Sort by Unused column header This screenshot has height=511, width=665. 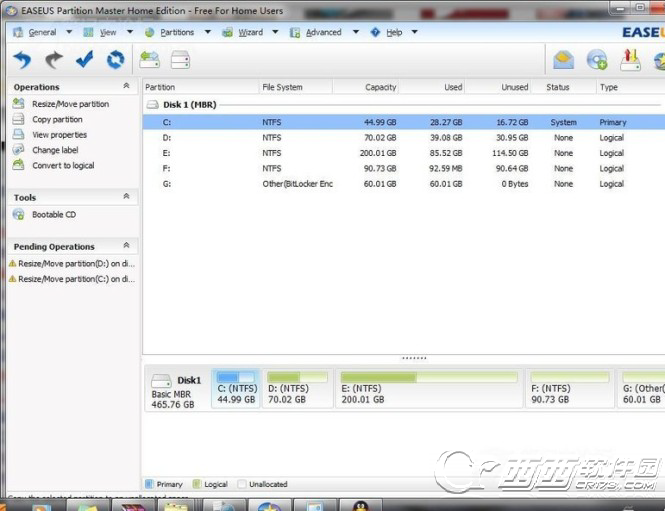(x=498, y=87)
